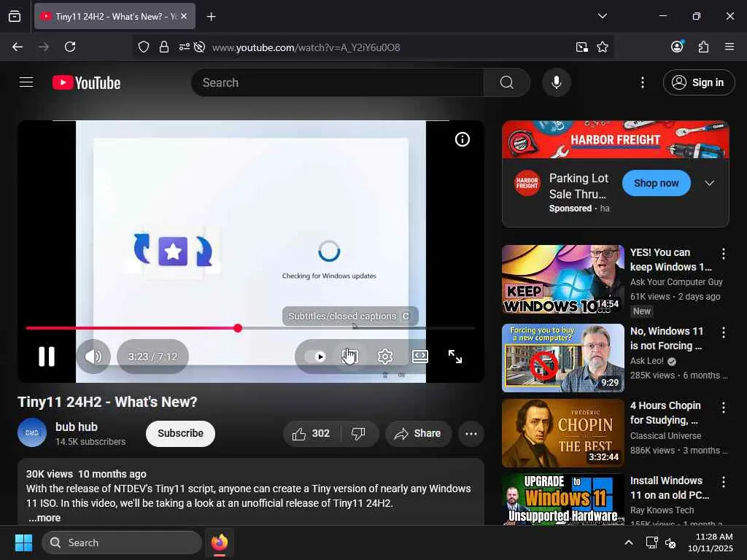747x560 pixels.
Task: Open Firefox application menu
Action: [729, 47]
